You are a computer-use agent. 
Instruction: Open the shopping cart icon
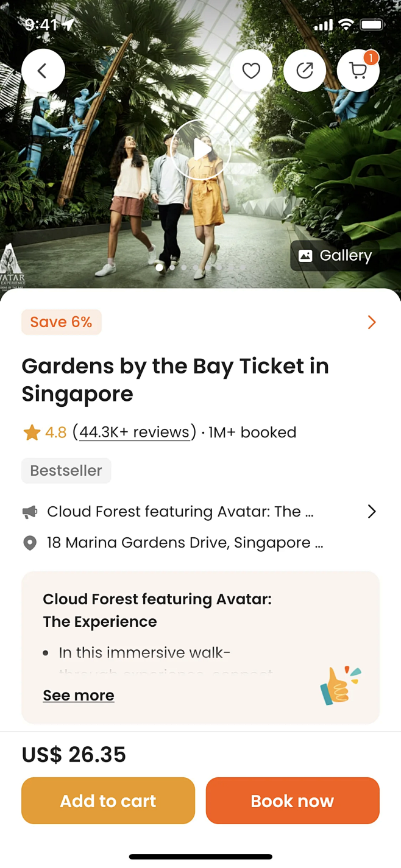click(358, 71)
